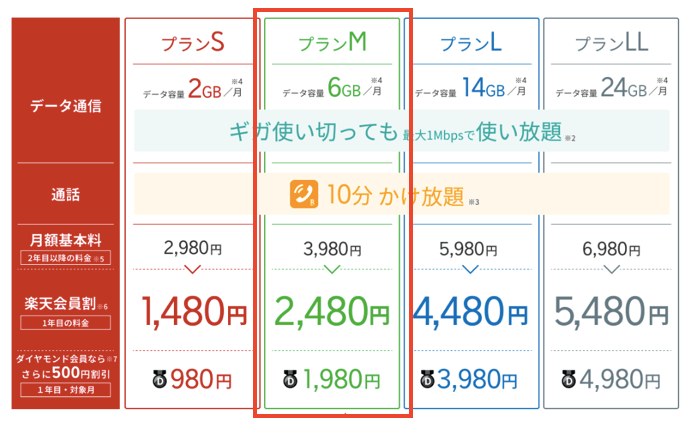Click gray down chevron under 6,980円
Screen dimensions: 688x428
point(611,269)
